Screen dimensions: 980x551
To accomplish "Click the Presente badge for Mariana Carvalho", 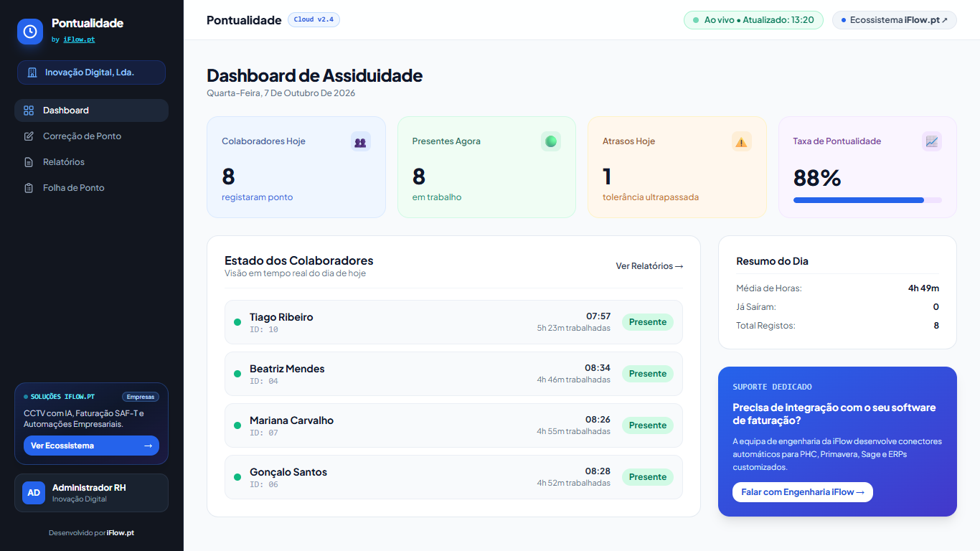I will [x=648, y=425].
